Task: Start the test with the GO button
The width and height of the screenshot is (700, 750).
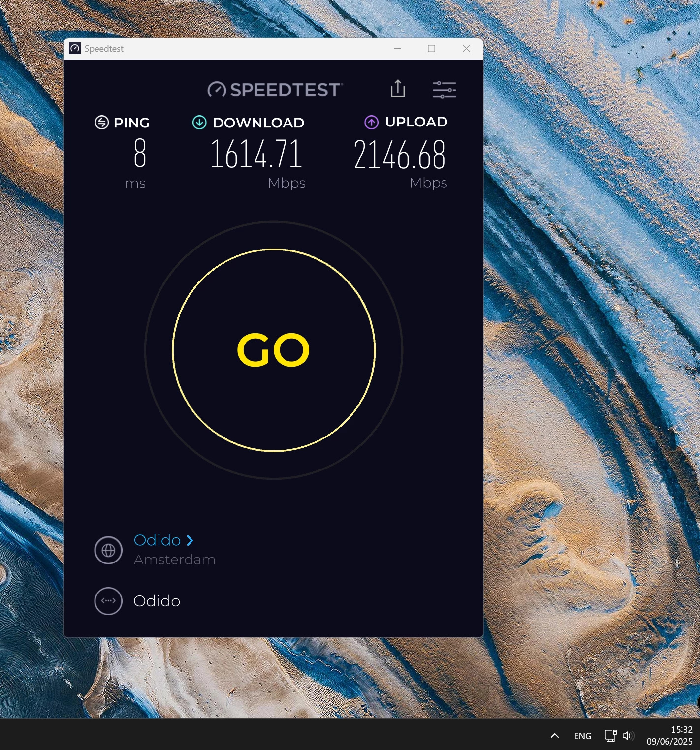Action: (x=274, y=350)
